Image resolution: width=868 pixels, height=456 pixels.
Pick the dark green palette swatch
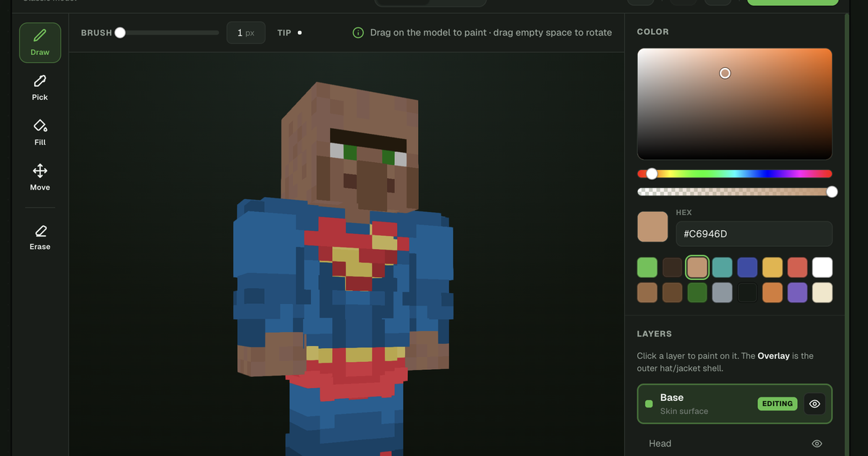pyautogui.click(x=697, y=292)
